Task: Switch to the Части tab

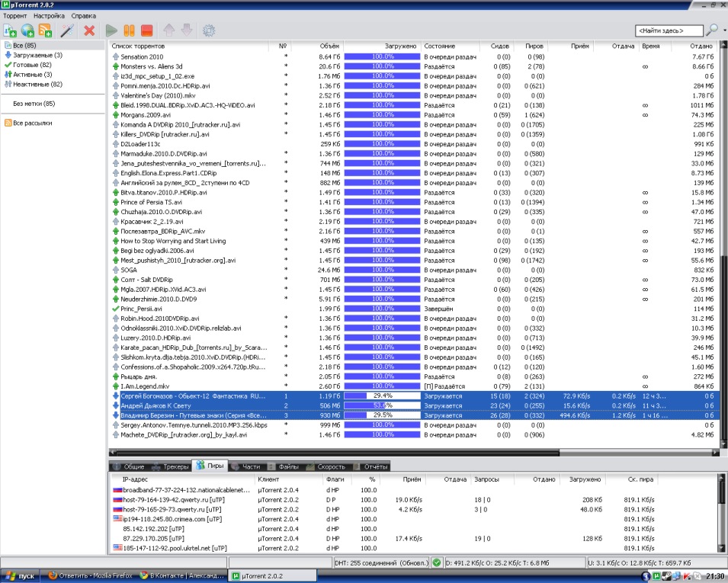Action: [x=246, y=466]
